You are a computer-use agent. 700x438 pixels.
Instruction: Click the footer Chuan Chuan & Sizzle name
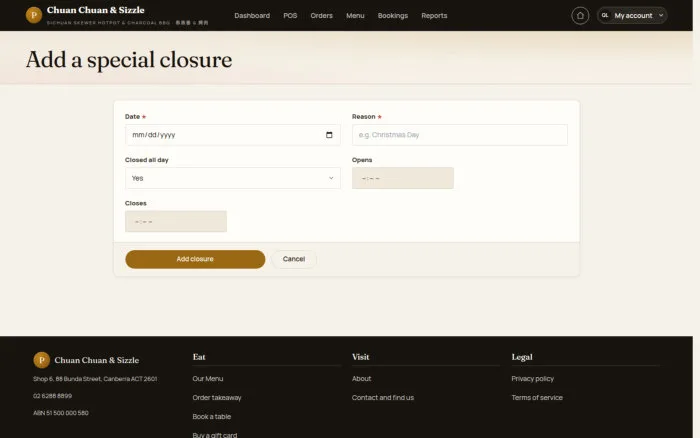click(x=96, y=360)
